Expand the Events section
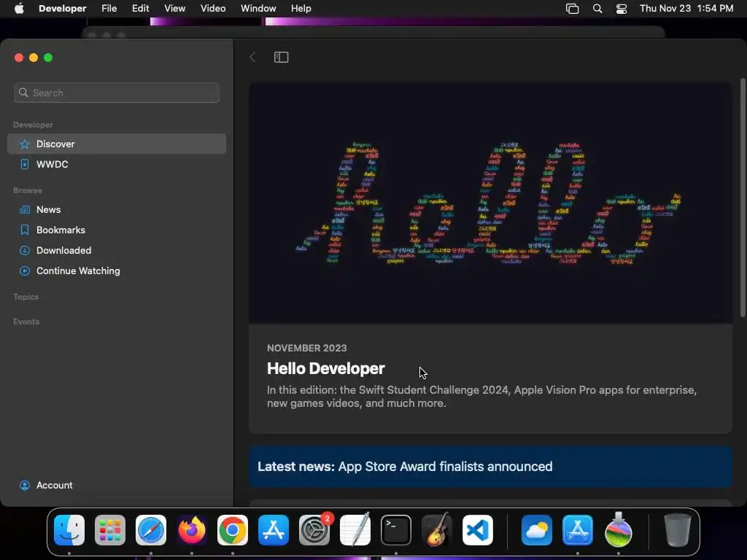 click(x=26, y=322)
